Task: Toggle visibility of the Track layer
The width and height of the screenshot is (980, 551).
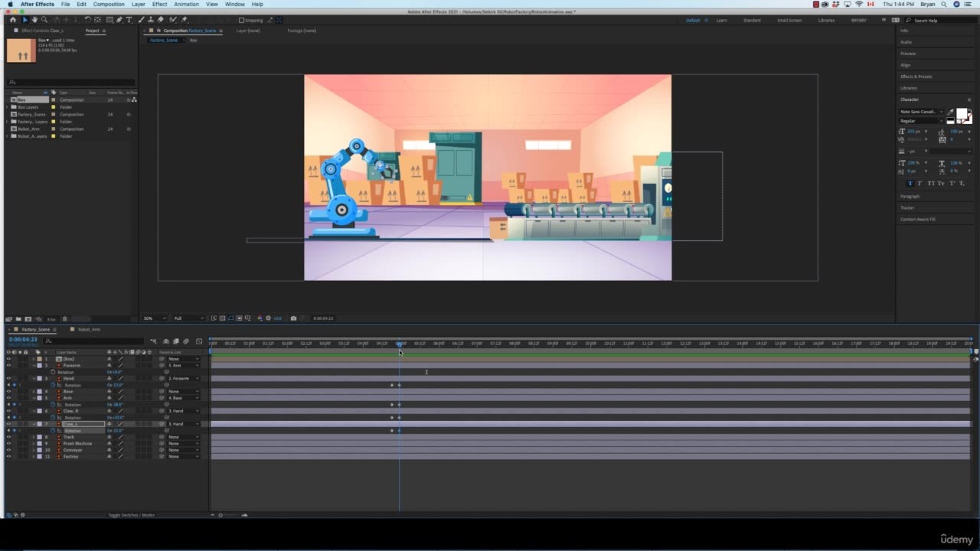Action: pos(8,437)
